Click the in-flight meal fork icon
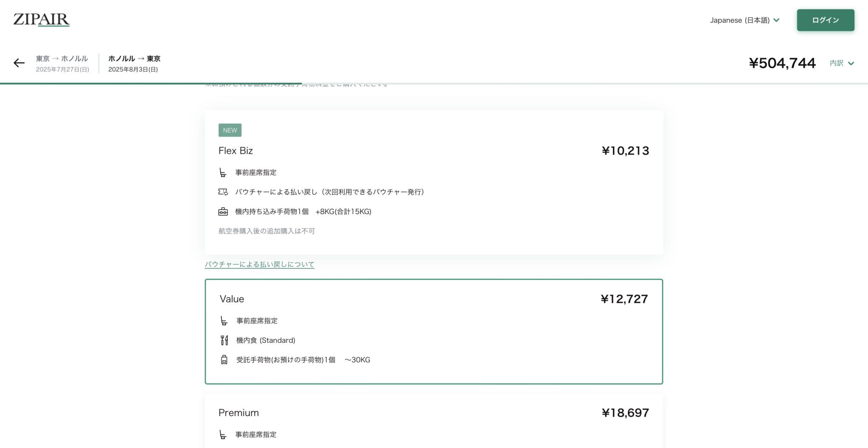 (x=224, y=340)
